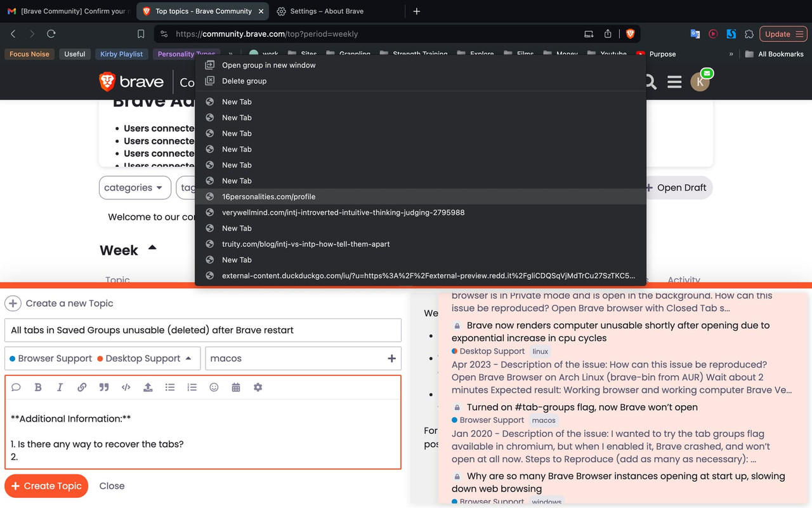This screenshot has width=812, height=508.
Task: Close the composer via Close link
Action: coord(112,486)
